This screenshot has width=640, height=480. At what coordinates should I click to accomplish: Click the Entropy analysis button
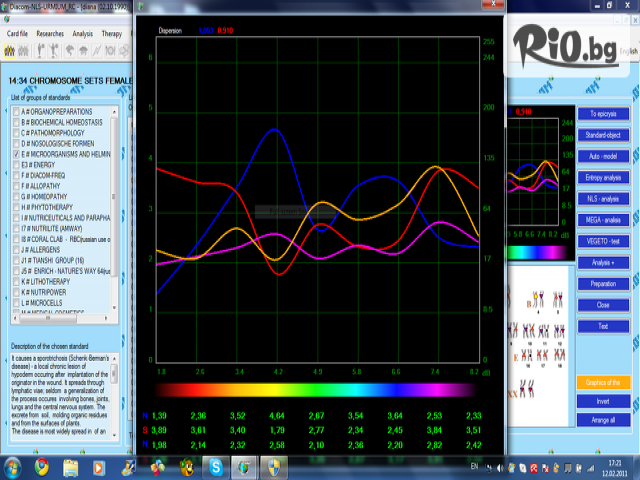[603, 177]
